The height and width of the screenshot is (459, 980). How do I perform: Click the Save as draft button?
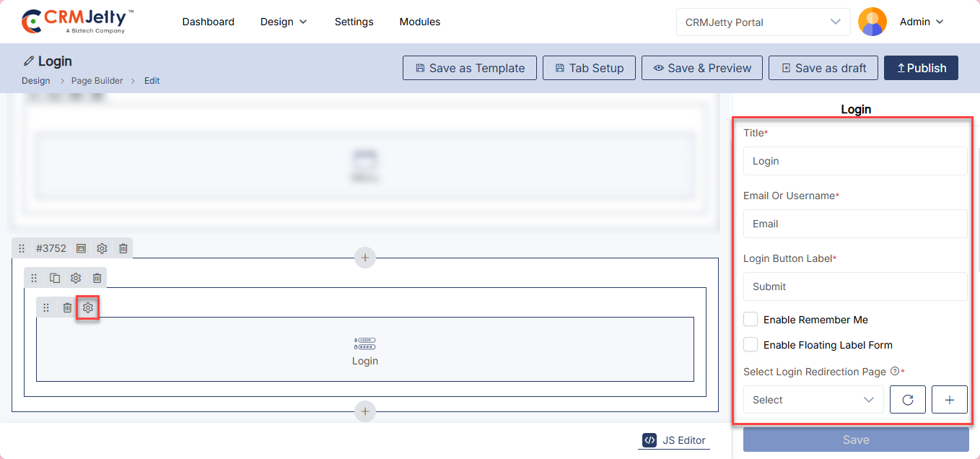[823, 68]
